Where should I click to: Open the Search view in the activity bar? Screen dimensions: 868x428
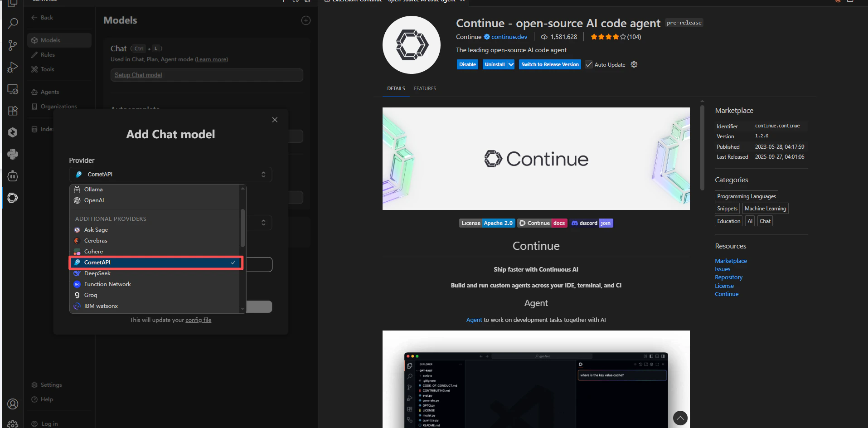pyautogui.click(x=12, y=24)
